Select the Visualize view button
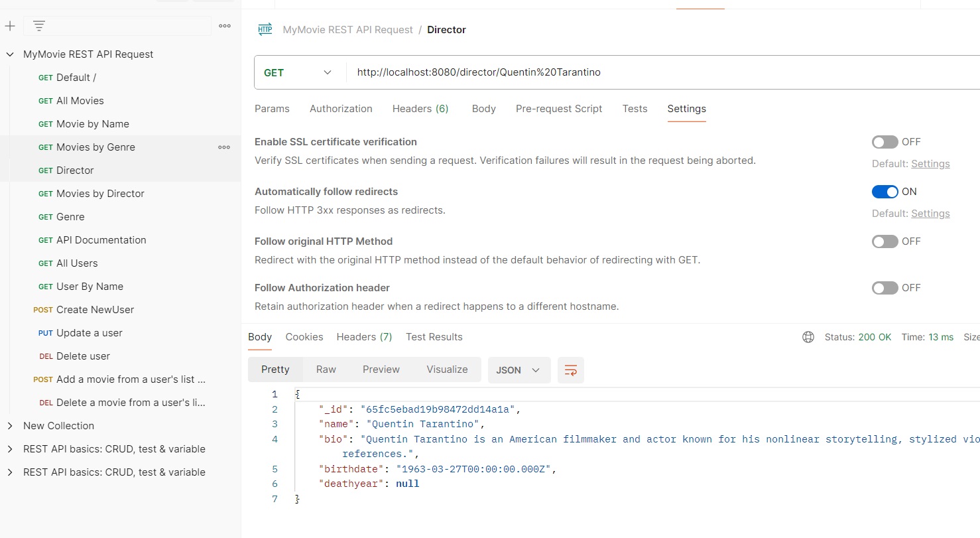 [x=447, y=370]
